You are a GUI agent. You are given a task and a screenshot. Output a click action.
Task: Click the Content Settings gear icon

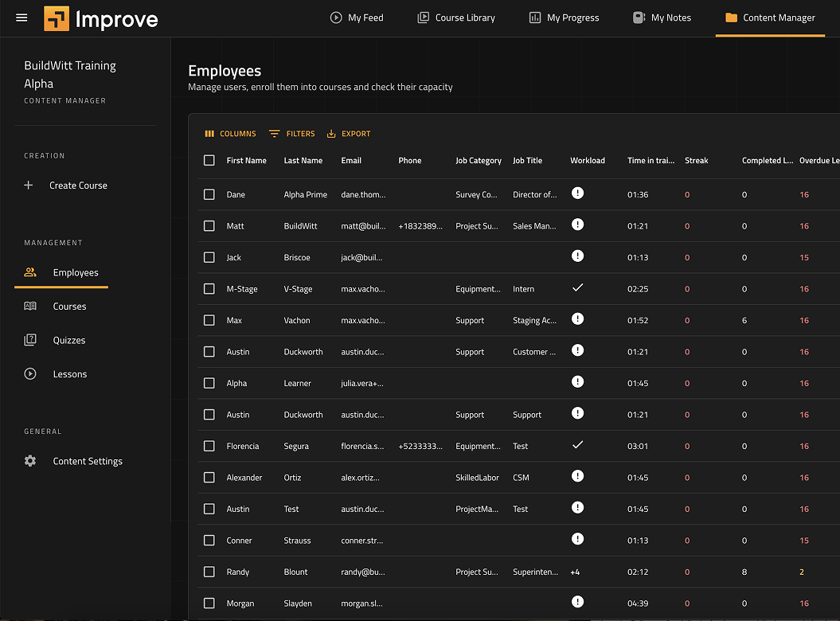(x=30, y=461)
